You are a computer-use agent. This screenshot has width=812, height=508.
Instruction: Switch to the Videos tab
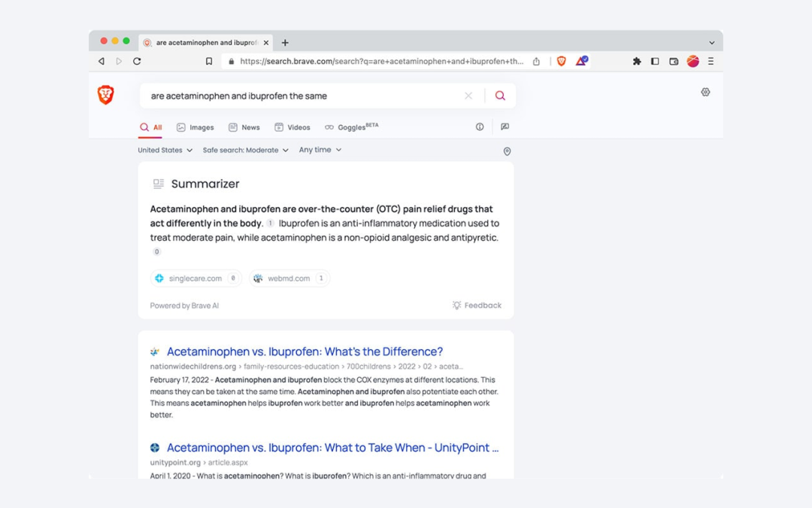(x=292, y=127)
